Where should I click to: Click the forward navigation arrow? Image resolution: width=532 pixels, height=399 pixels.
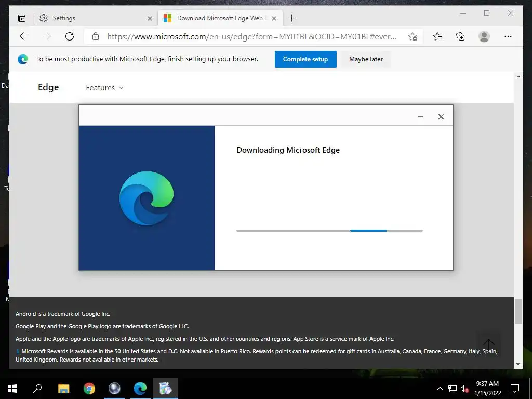[x=47, y=36]
